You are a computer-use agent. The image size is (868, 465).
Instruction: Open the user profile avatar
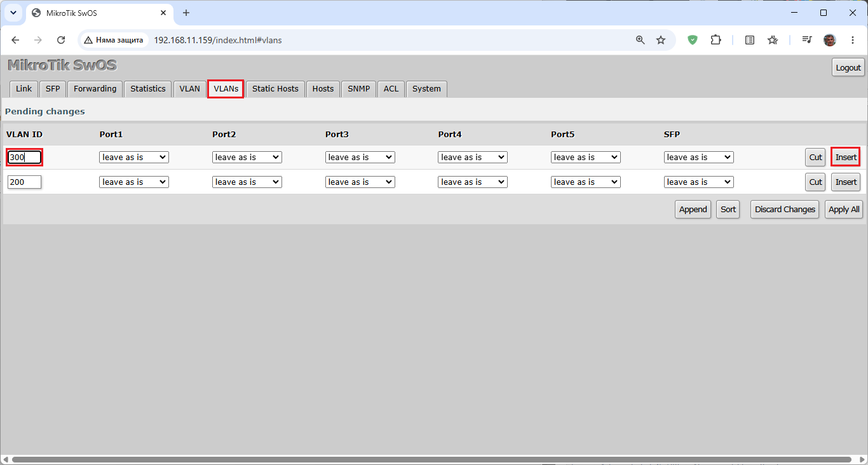(830, 40)
